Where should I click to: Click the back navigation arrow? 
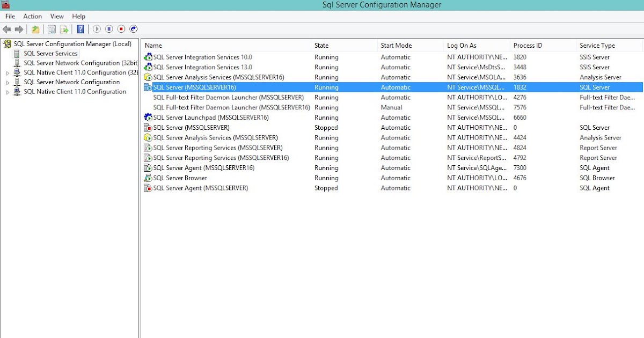pos(8,29)
